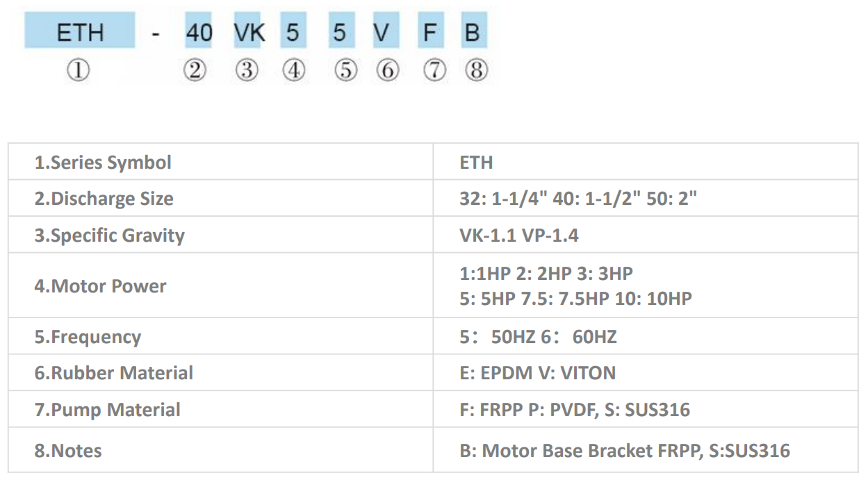Click the circled number 4 marker
Image resolution: width=868 pixels, height=487 pixels.
pyautogui.click(x=293, y=71)
